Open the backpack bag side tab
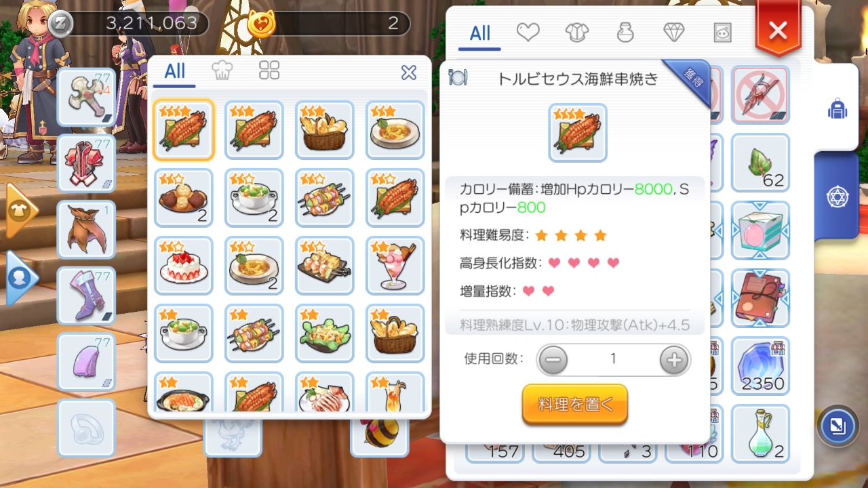The width and height of the screenshot is (868, 488). (x=838, y=108)
